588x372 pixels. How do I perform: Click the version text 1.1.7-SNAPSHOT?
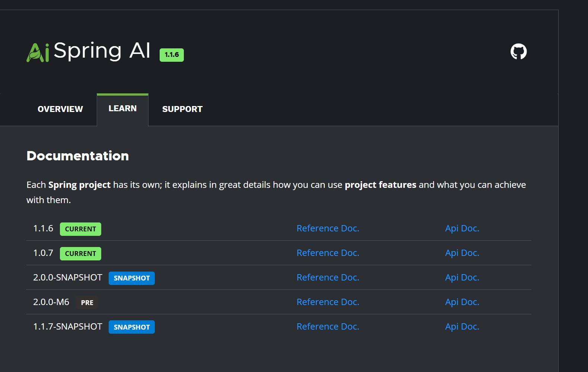tap(68, 327)
